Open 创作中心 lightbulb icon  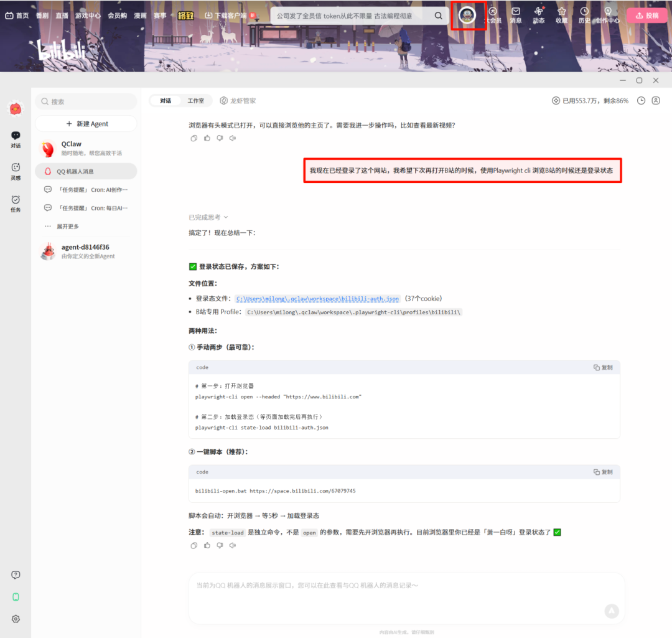(608, 15)
